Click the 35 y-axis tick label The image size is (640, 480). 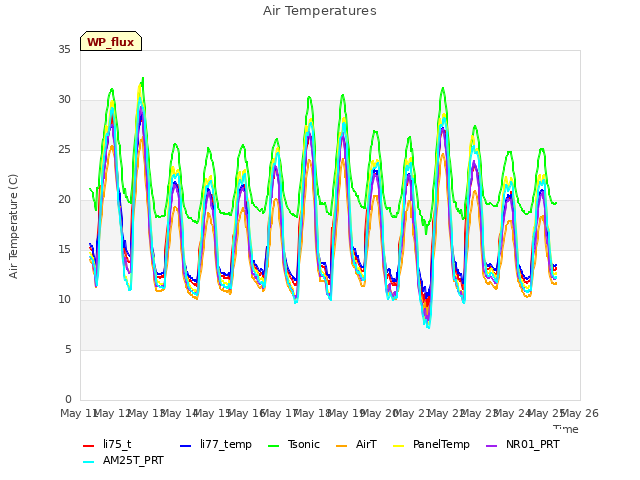click(x=64, y=49)
